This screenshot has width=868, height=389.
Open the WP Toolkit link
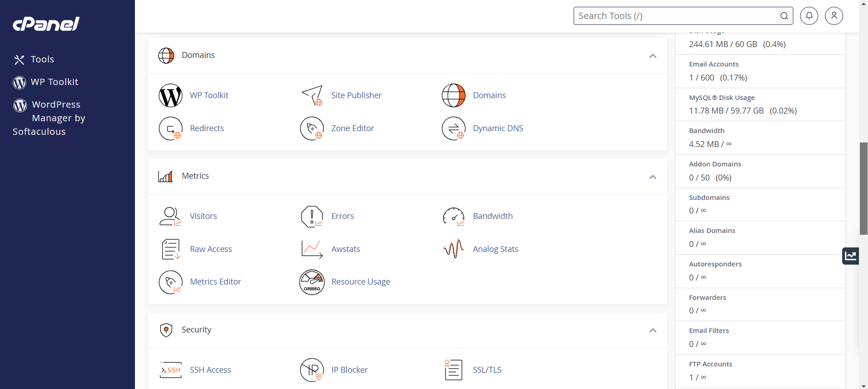209,95
